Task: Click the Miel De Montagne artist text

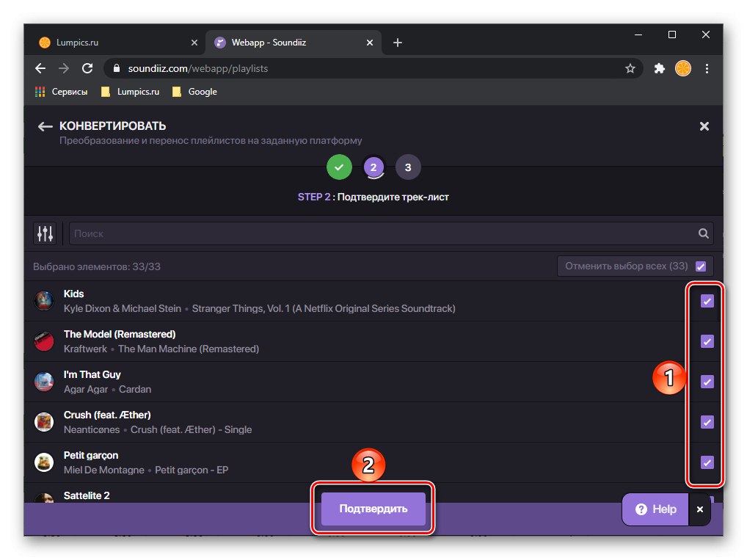Action: click(x=104, y=470)
